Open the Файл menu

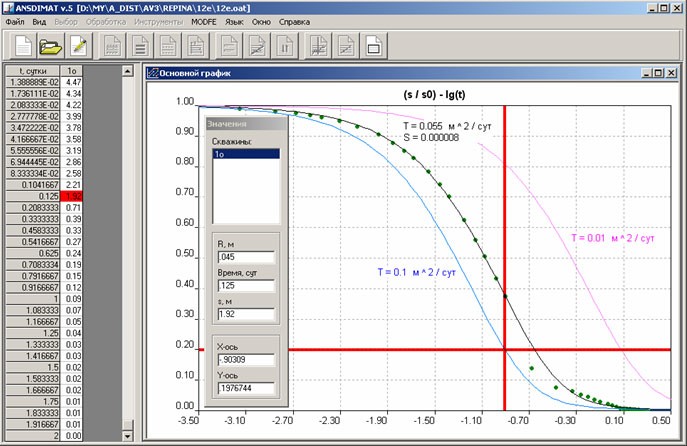coord(15,20)
